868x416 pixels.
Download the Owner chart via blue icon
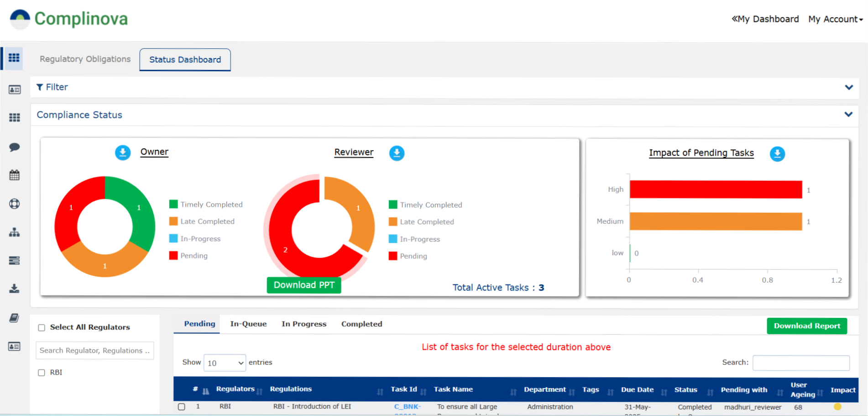[x=123, y=153]
